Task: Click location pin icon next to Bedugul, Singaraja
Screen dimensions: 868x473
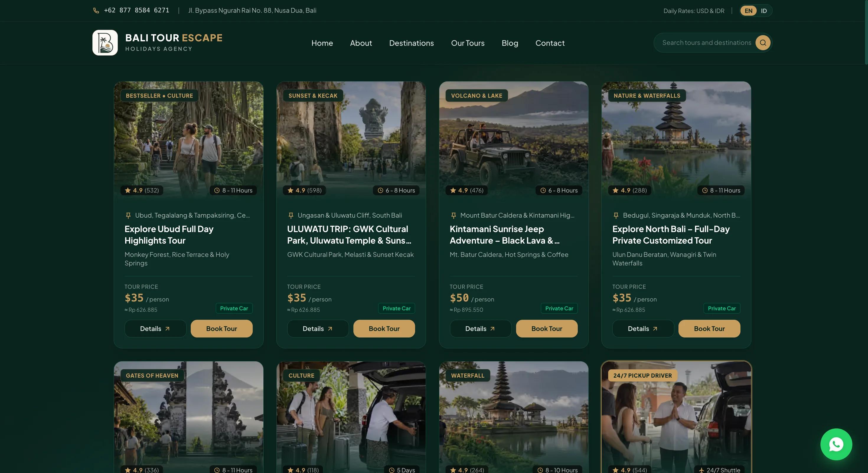Action: (616, 215)
